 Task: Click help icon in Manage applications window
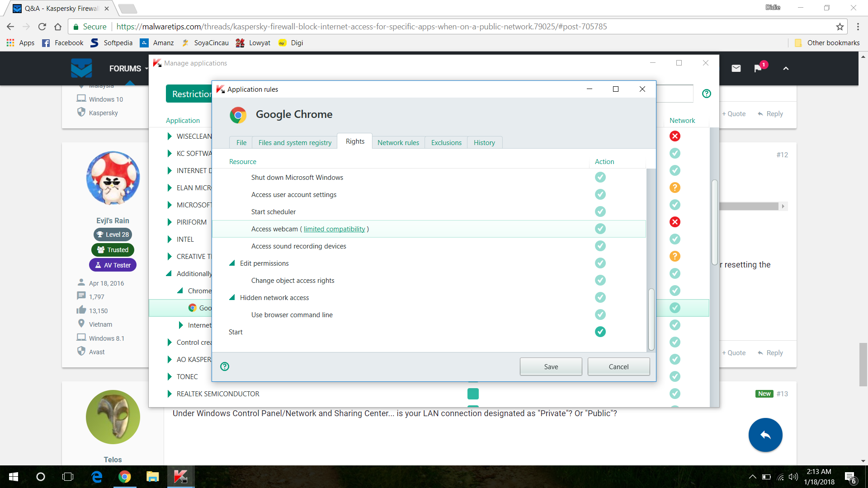click(x=707, y=94)
